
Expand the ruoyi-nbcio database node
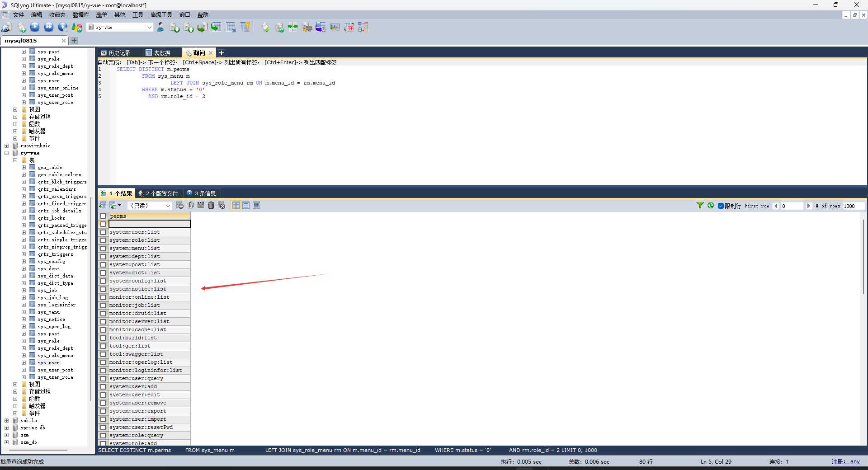[x=6, y=146]
